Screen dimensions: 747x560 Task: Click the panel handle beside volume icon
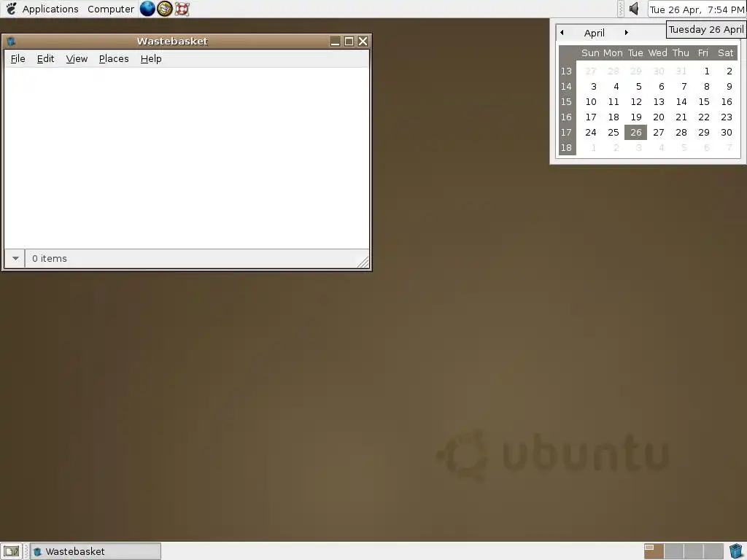click(620, 9)
